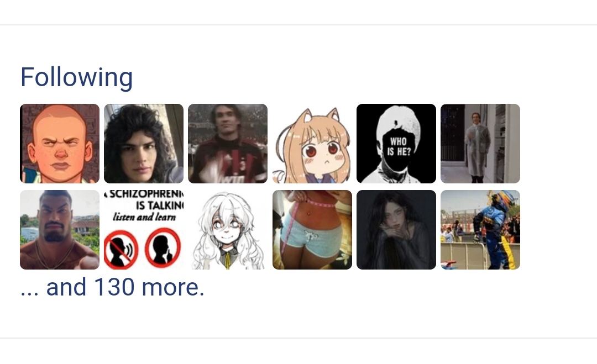Open the white-haired sketch girl avatar
The width and height of the screenshot is (597, 364).
pyautogui.click(x=228, y=230)
